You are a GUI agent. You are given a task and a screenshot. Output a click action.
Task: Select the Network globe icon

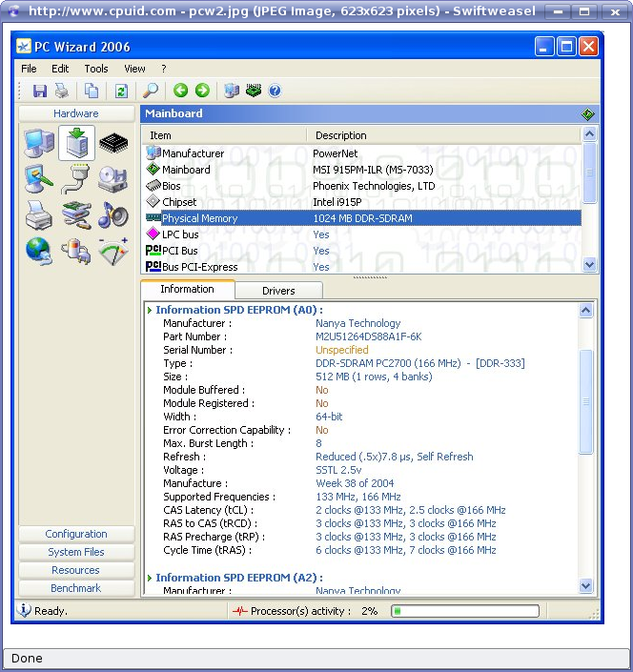click(x=39, y=251)
